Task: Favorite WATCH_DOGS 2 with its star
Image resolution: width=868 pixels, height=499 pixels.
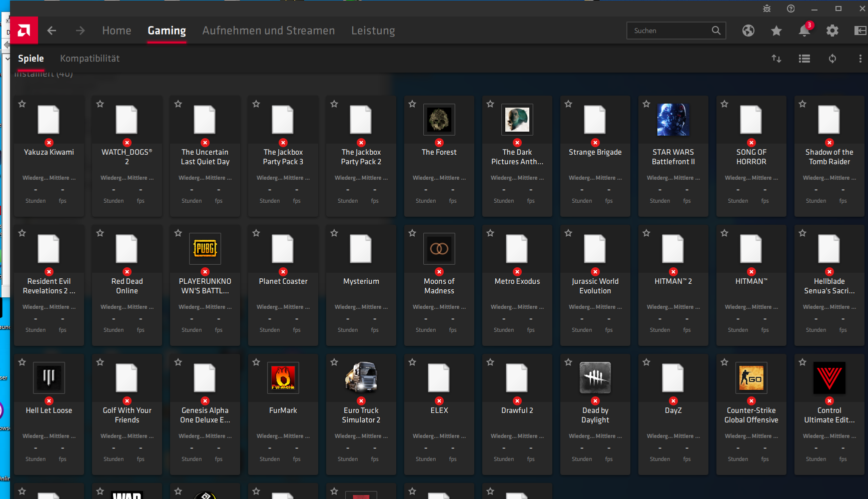Action: [x=100, y=104]
